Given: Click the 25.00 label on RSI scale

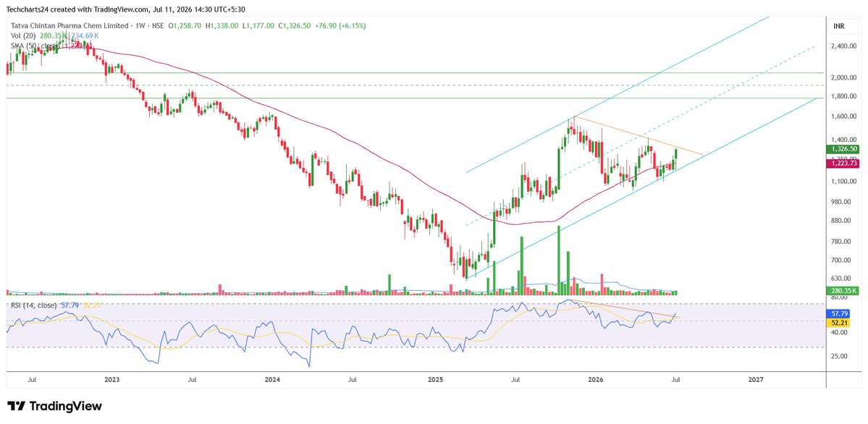Looking at the screenshot, I should (x=838, y=357).
